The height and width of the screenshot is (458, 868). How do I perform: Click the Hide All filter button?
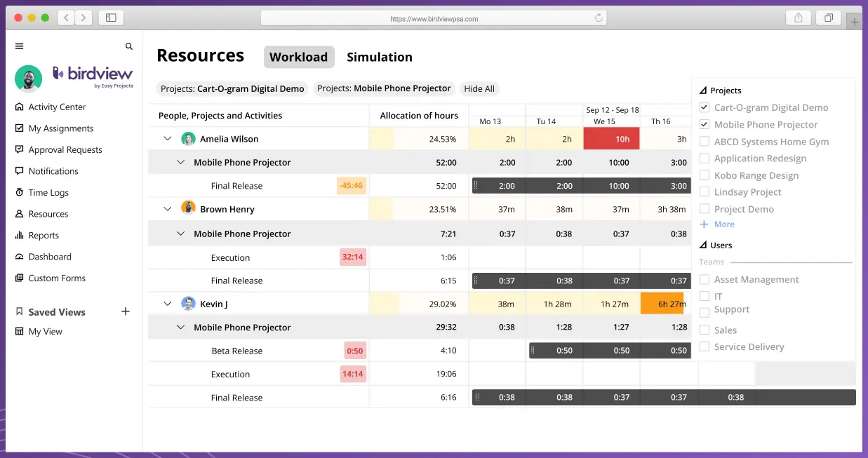(x=479, y=88)
